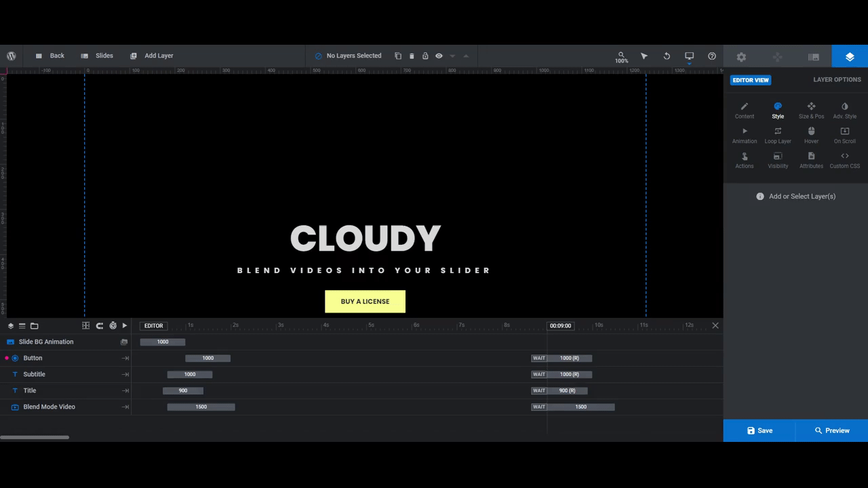Click the 00:09:00 playhead marker
Image resolution: width=868 pixels, height=488 pixels.
pyautogui.click(x=560, y=325)
